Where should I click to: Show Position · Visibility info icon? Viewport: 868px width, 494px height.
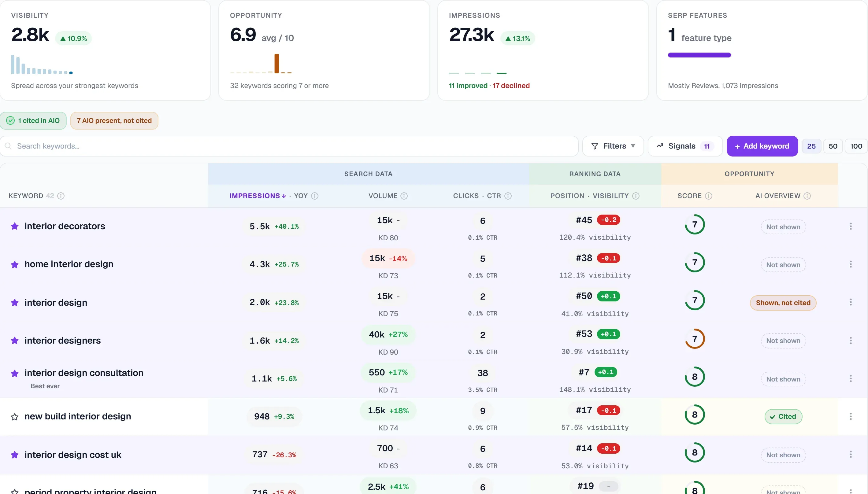point(636,196)
